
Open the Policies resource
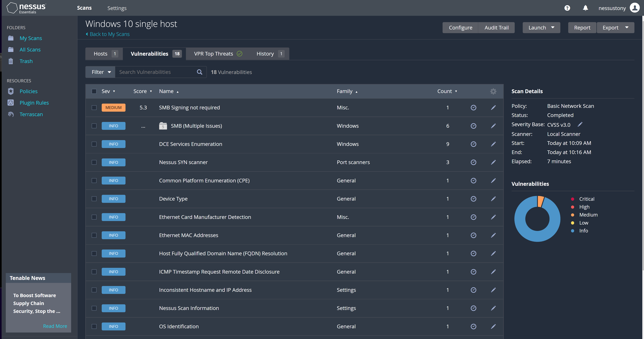[28, 91]
